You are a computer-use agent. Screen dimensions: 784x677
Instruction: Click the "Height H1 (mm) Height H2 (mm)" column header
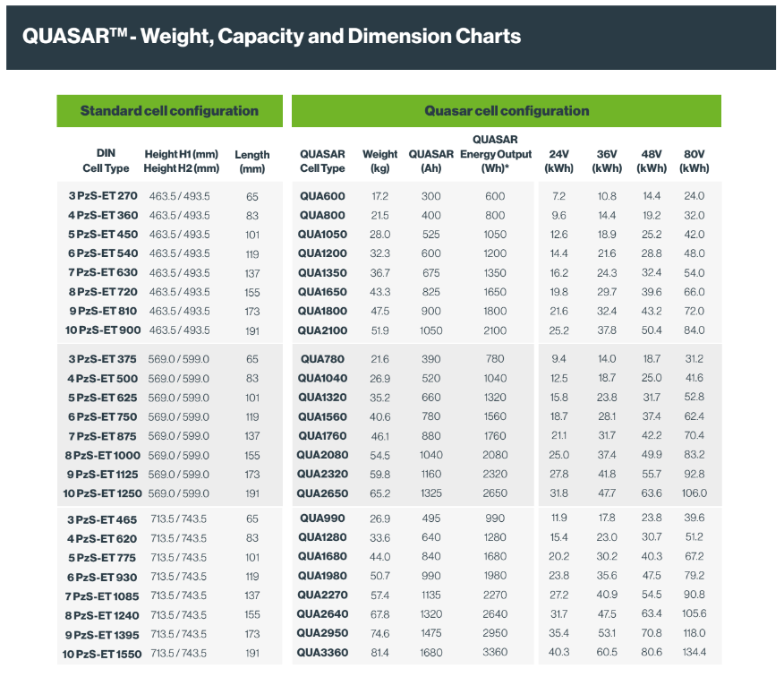point(182,161)
